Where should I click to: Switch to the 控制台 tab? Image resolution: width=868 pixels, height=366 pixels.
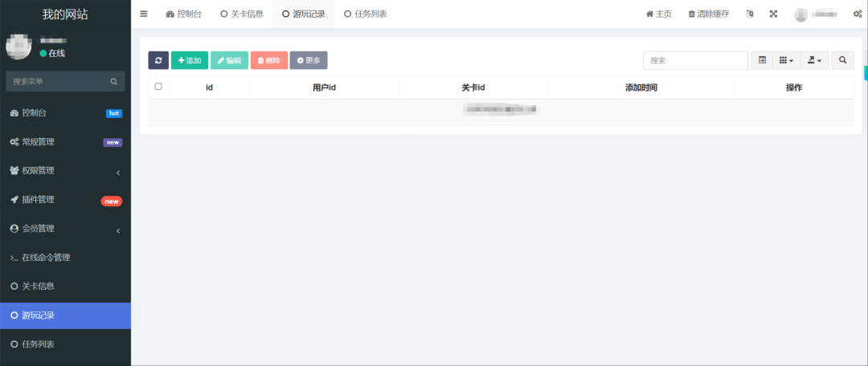(x=184, y=14)
